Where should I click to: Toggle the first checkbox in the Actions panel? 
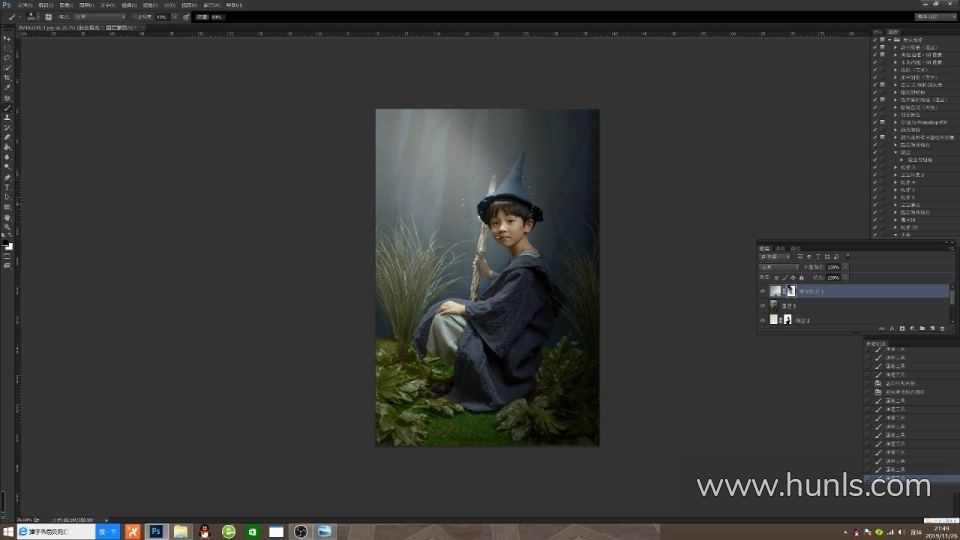875,40
